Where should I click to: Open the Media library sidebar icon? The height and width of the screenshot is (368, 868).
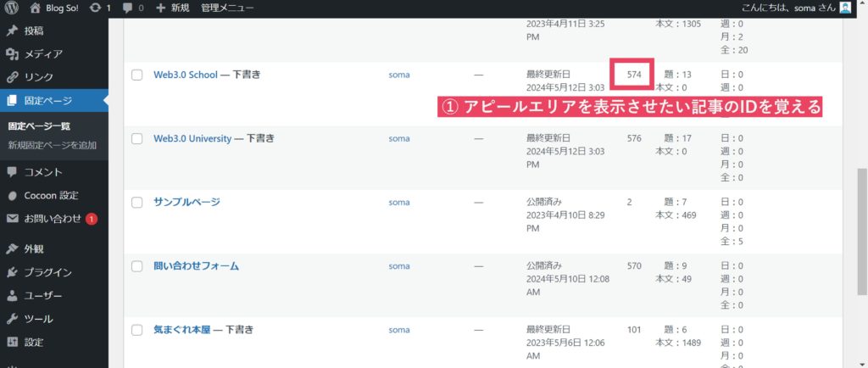click(x=12, y=54)
